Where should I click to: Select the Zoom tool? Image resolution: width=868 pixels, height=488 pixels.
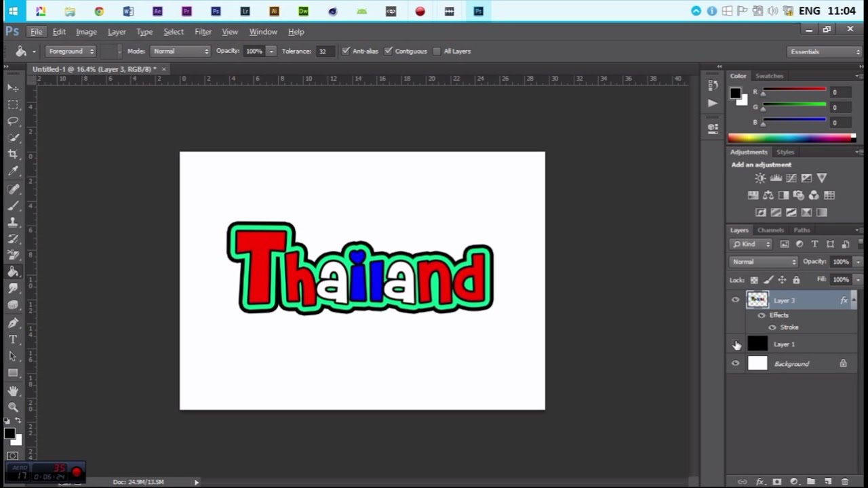(13, 407)
